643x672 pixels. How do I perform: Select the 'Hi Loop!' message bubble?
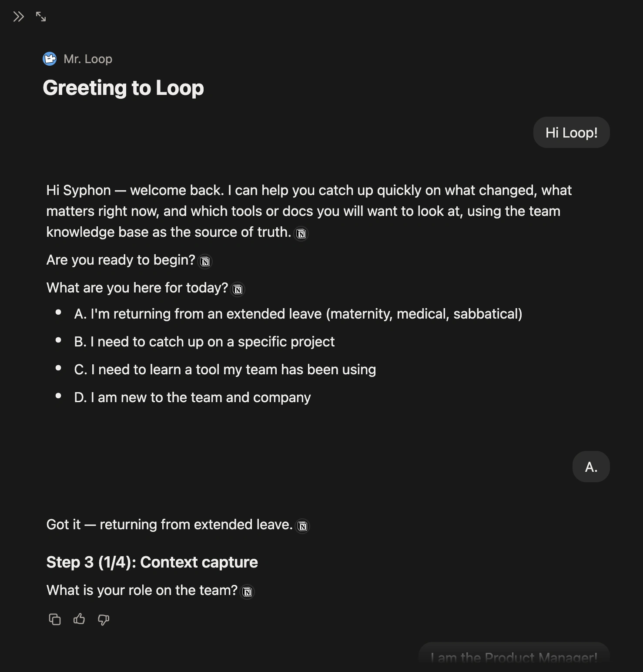(571, 132)
